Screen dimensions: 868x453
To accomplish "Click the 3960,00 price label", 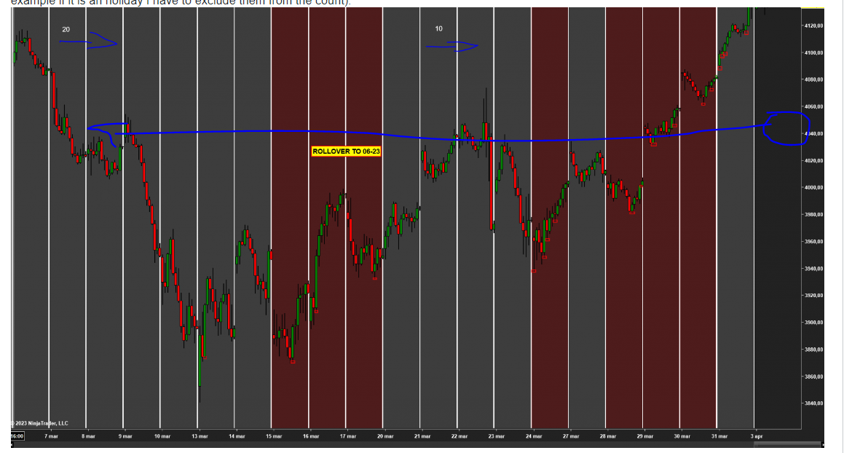I will point(814,242).
